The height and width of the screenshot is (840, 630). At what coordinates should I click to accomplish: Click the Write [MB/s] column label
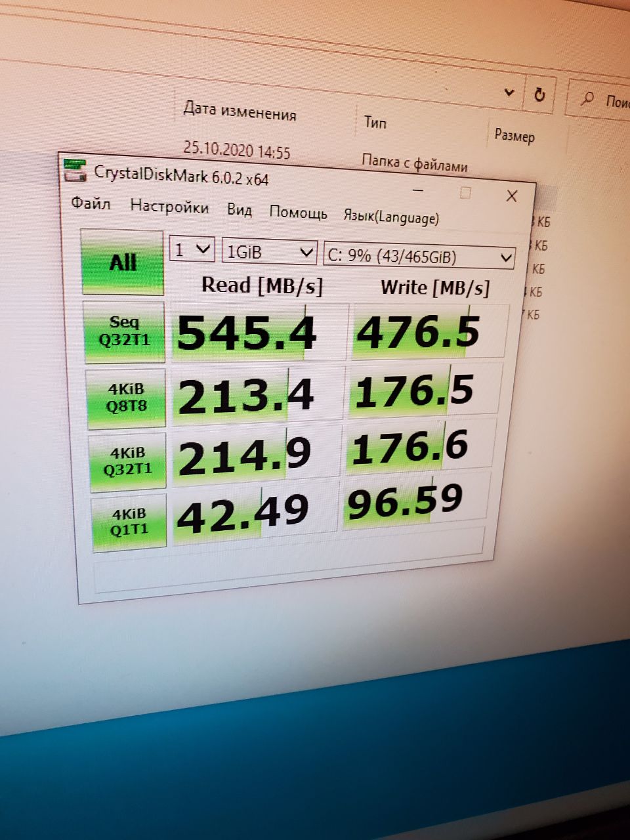tap(435, 287)
